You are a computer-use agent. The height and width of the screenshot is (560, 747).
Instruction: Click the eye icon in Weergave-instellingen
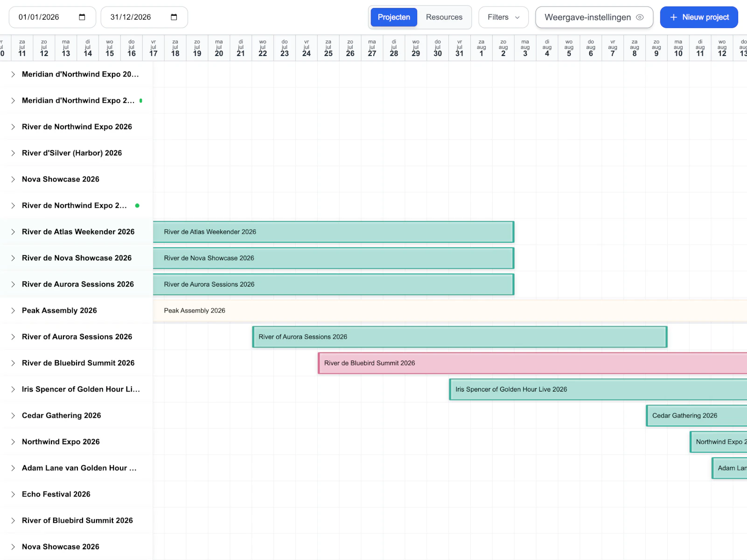coord(640,17)
